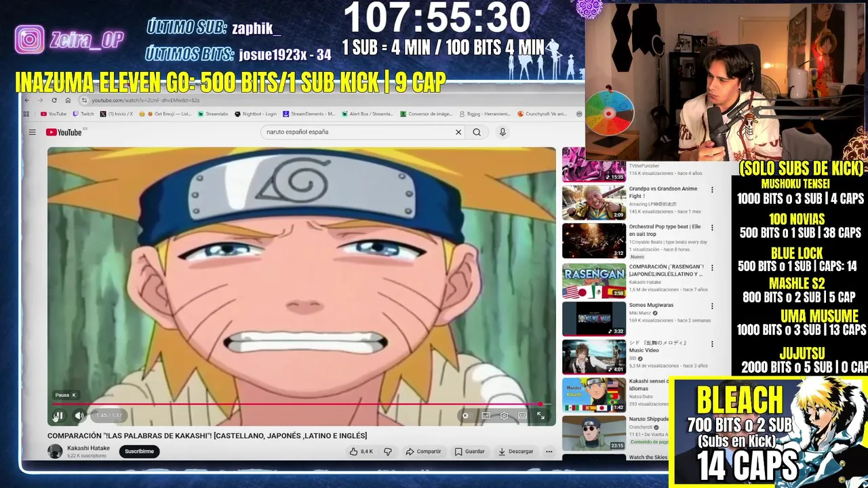Screen dimensions: 868x488
Task: Go back in the browser
Action: [26, 100]
